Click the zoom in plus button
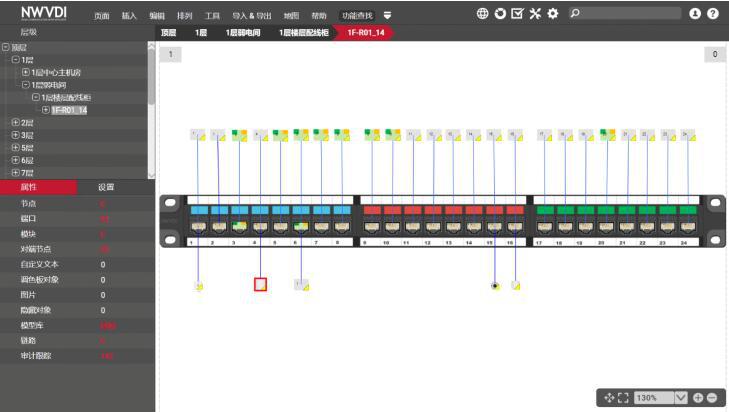729x412 pixels. [x=698, y=397]
